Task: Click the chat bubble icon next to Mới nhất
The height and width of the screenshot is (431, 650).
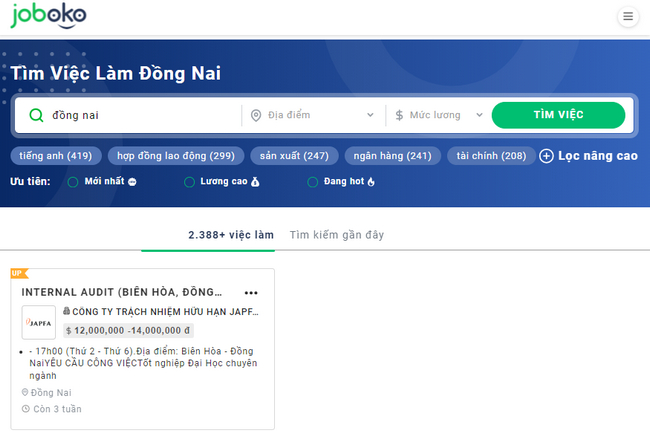Action: [x=132, y=182]
